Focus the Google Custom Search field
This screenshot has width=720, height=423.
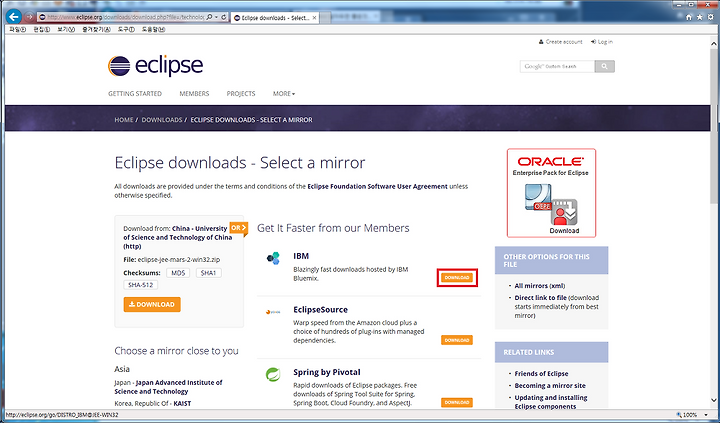coord(557,66)
